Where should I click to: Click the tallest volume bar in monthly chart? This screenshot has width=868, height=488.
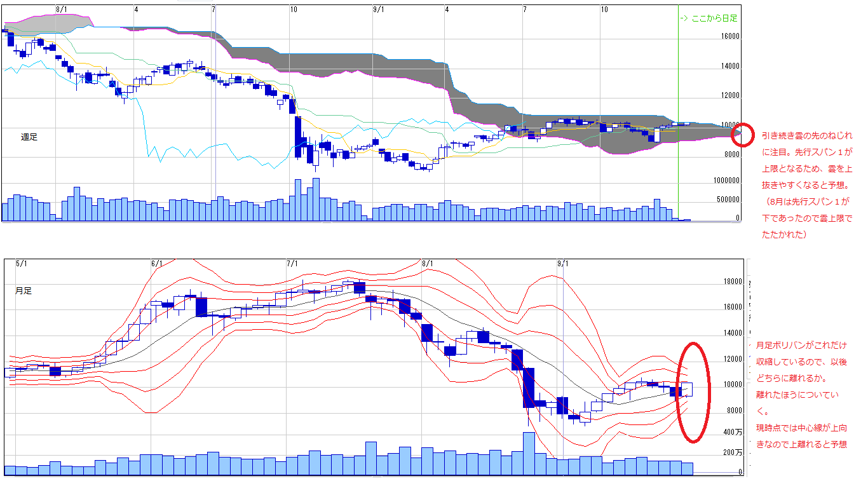tap(529, 454)
